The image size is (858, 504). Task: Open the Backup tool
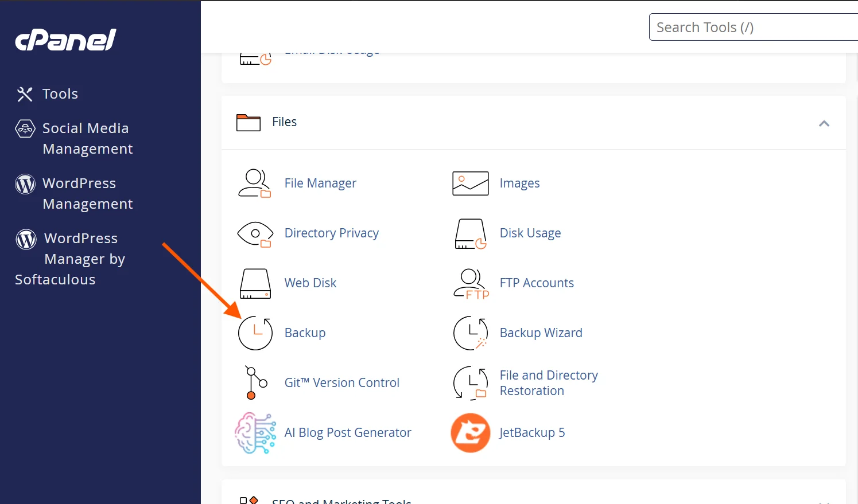(305, 333)
